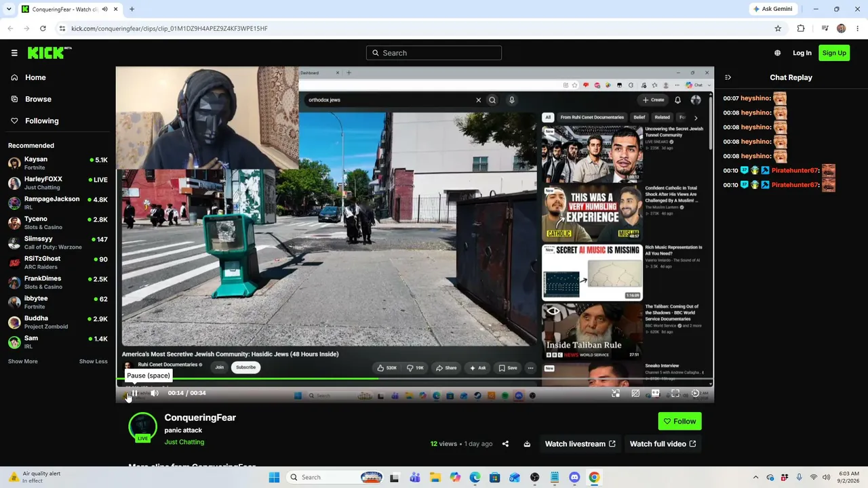Enter fullscreen on the clip player

click(675, 393)
